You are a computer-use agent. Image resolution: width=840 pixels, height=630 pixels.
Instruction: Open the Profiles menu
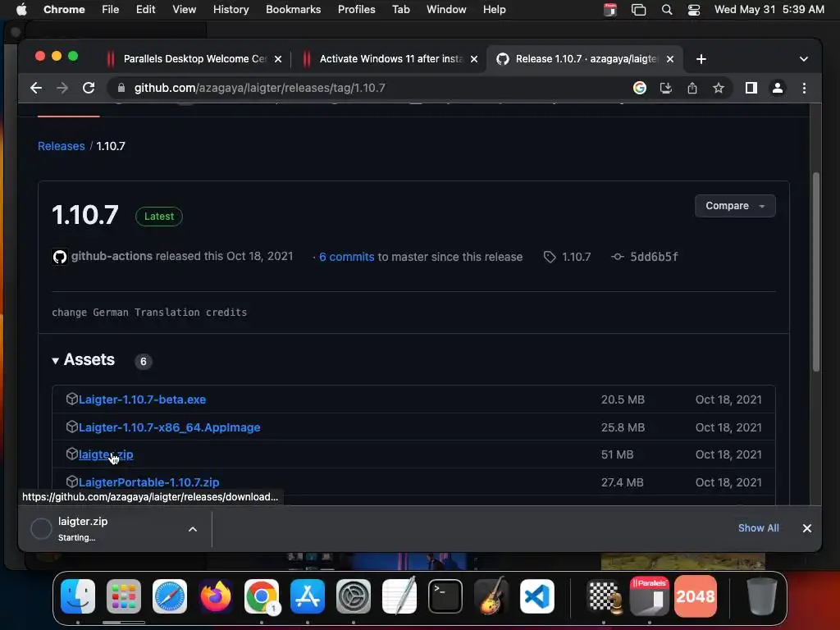pos(356,10)
